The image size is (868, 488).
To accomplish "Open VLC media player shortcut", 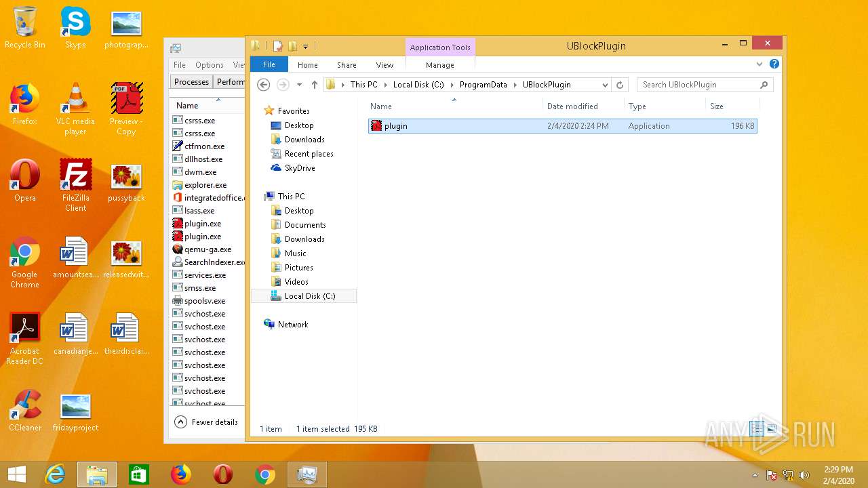I will pyautogui.click(x=75, y=108).
